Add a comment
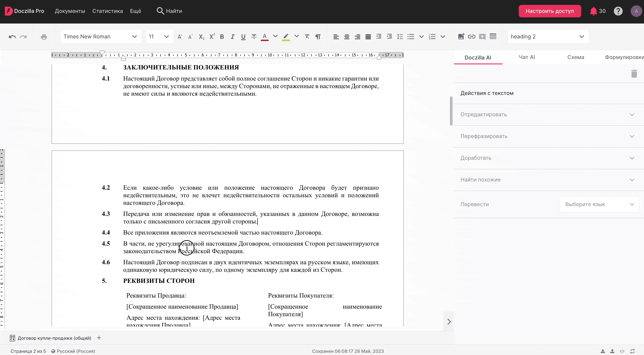The image size is (644, 355). click(482, 37)
